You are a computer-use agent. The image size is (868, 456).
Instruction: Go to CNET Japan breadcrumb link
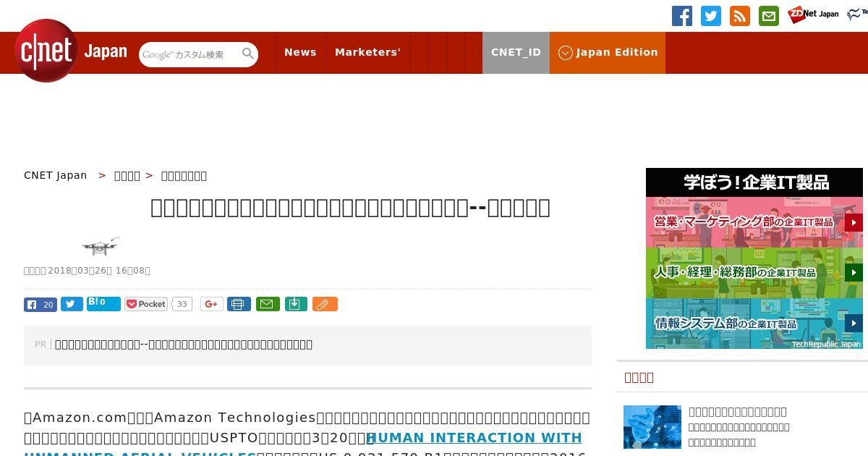(56, 175)
